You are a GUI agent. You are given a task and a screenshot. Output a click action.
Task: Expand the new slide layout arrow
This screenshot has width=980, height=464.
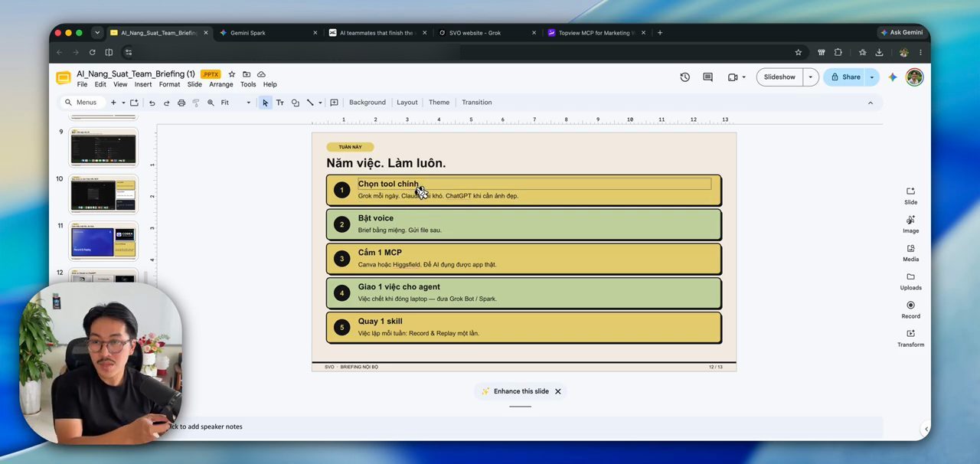(x=123, y=103)
